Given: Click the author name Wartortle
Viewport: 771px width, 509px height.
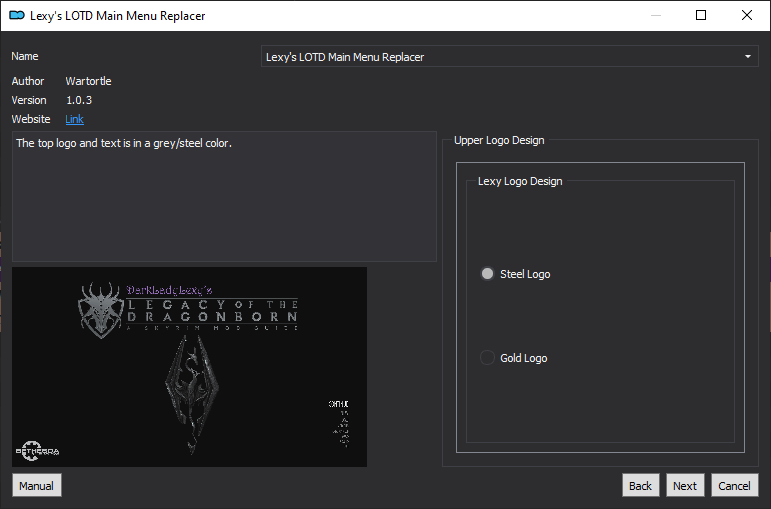Looking at the screenshot, I should pyautogui.click(x=89, y=81).
